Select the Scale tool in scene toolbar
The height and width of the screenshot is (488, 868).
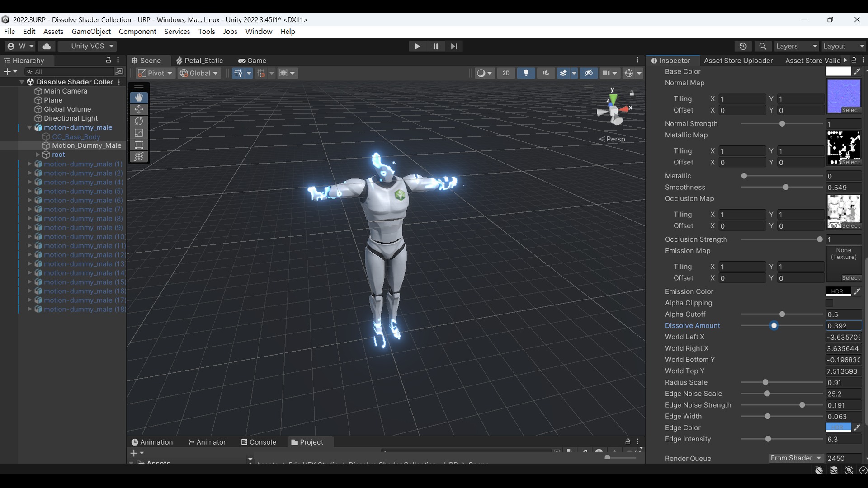[139, 133]
